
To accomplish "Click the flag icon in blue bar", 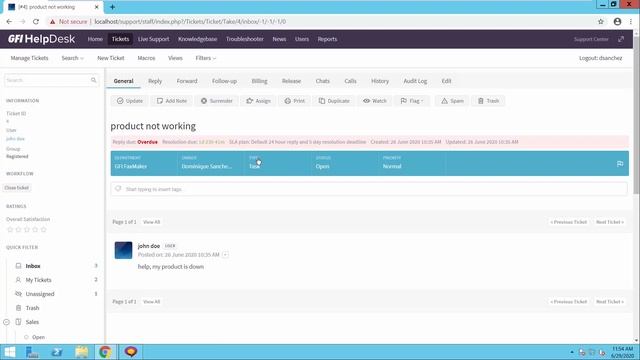I will click(x=620, y=164).
